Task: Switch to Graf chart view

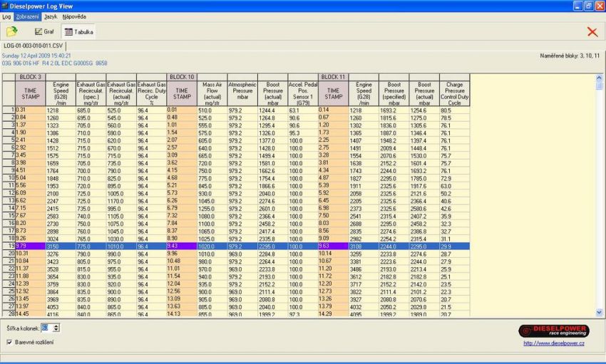Action: (44, 31)
